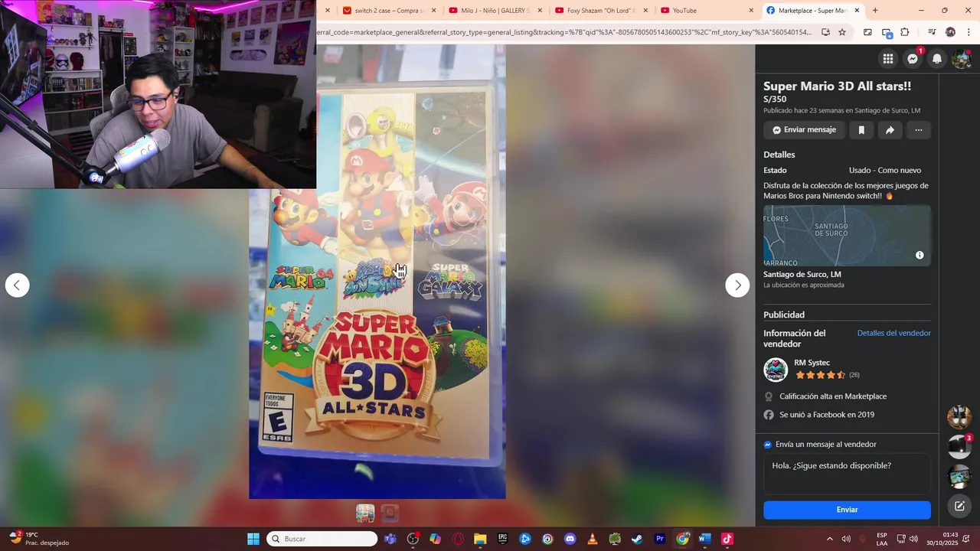The image size is (980, 551).
Task: Open Adobe Premiere Pro from taskbar
Action: coord(660,539)
